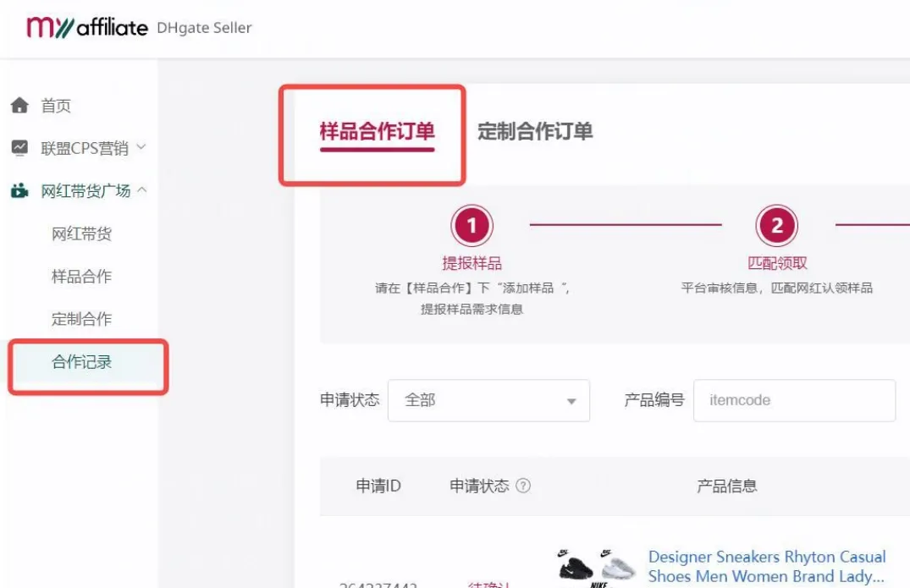910x588 pixels.
Task: Focus the 产品编号 itemcode input field
Action: (x=795, y=400)
